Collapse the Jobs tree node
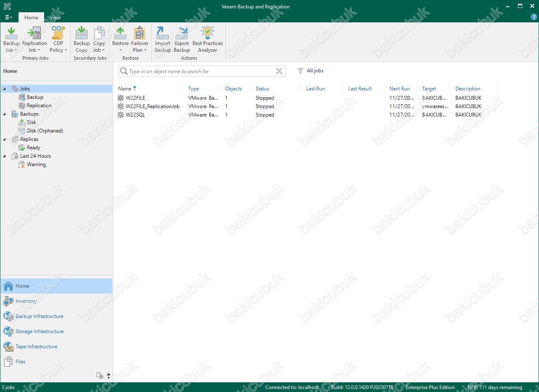This screenshot has height=392, width=539. (x=4, y=89)
